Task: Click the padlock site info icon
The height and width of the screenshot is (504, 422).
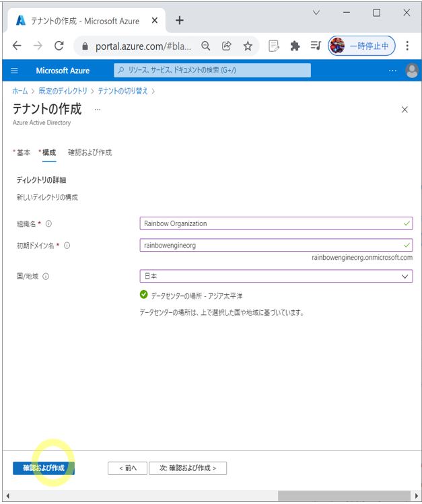Action: (85, 46)
